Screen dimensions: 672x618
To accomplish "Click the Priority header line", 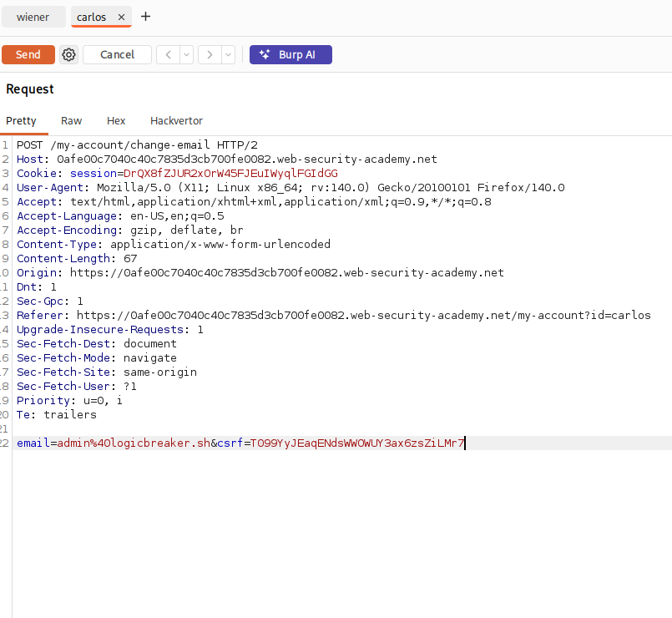I will coord(69,401).
